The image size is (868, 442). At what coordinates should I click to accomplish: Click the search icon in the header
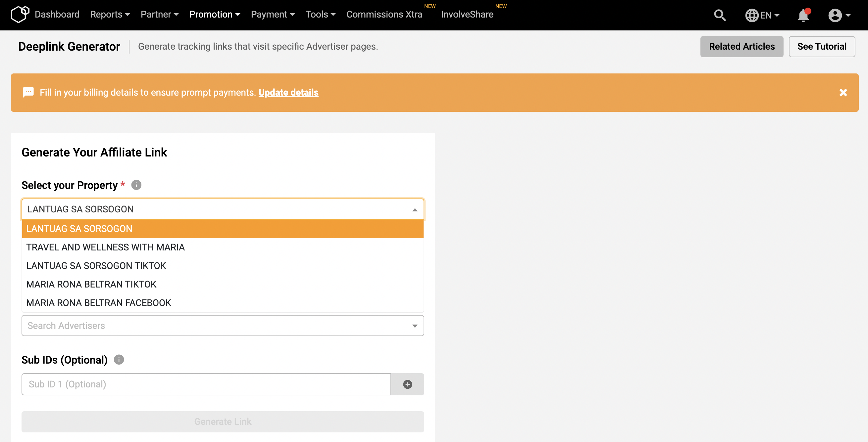pos(721,15)
